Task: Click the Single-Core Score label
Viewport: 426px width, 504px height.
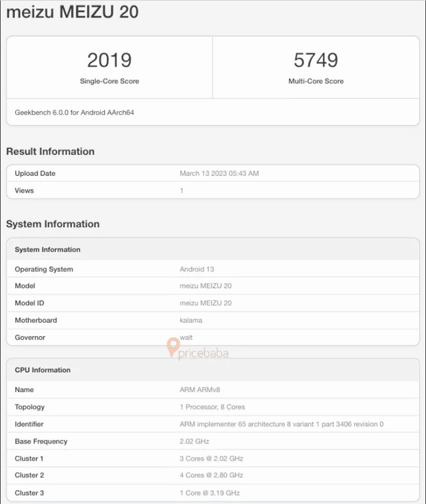Action: point(109,81)
